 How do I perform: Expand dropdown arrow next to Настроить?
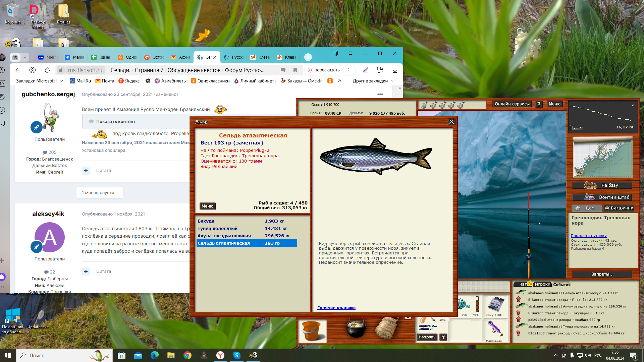coord(443,337)
